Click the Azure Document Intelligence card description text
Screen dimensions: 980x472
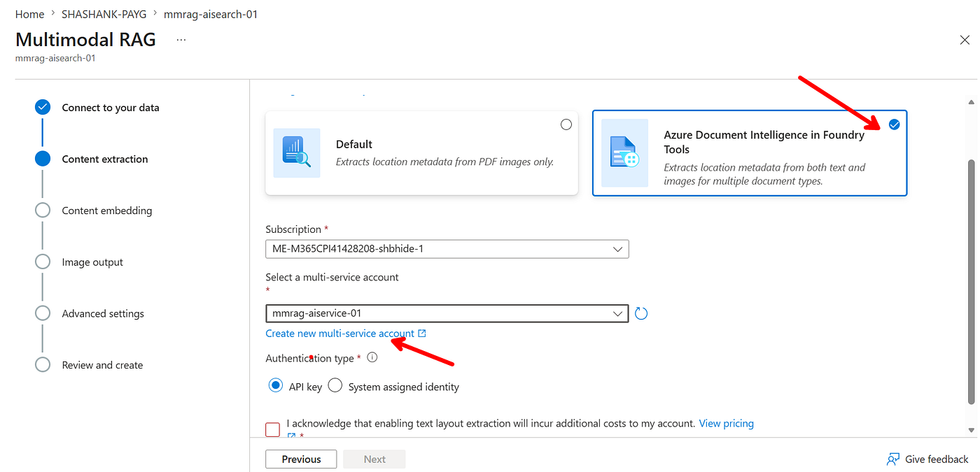tap(764, 174)
